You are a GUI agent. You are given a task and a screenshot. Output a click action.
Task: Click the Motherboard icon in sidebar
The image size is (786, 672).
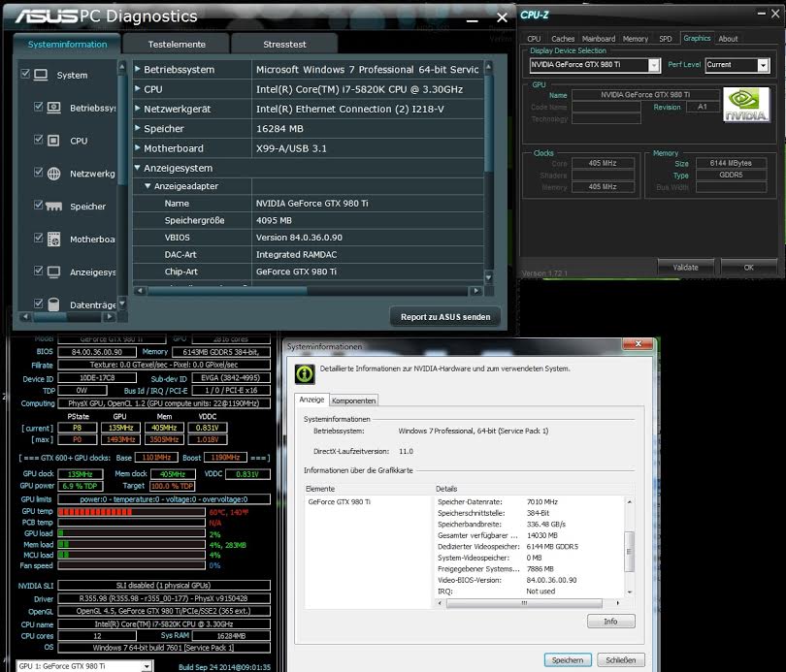click(53, 240)
